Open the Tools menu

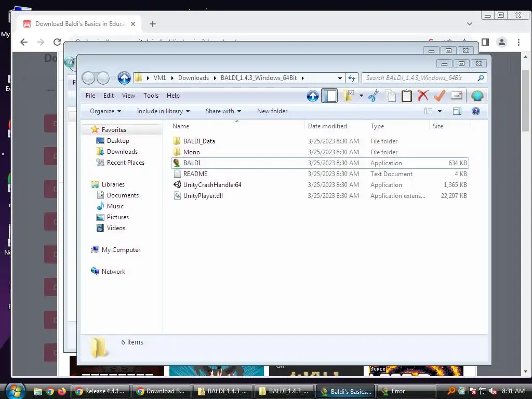[151, 96]
